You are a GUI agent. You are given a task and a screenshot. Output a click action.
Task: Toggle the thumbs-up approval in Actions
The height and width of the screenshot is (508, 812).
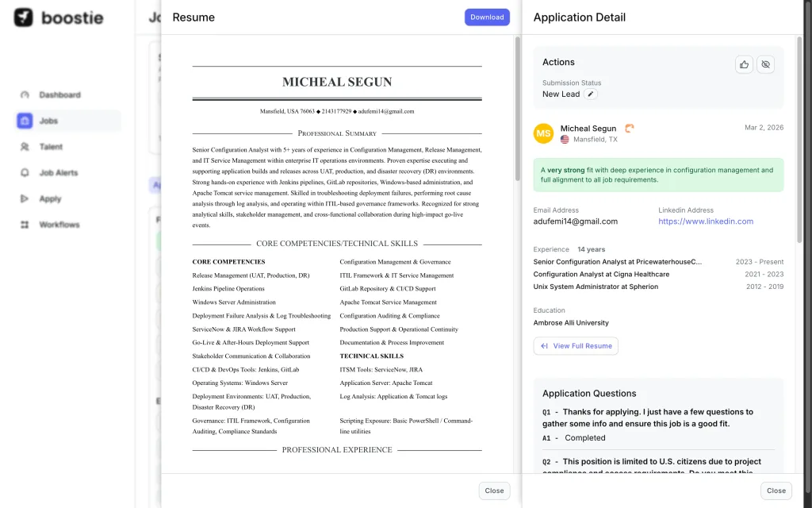tap(743, 64)
